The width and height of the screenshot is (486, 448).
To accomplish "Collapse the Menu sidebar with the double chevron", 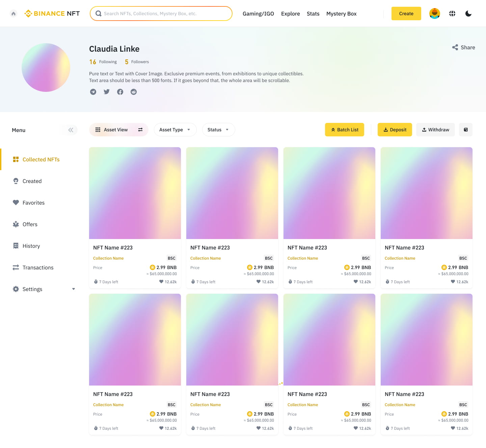I will tap(71, 130).
